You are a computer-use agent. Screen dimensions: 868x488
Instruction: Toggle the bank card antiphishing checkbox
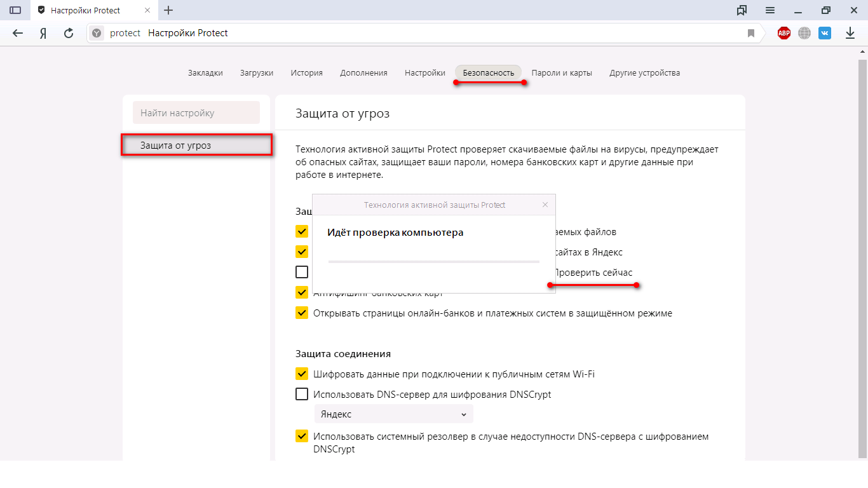point(302,292)
